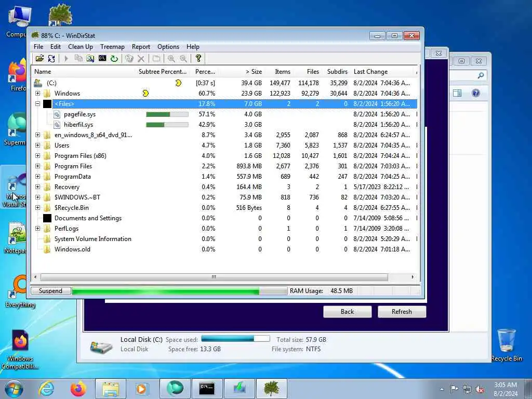Click the Zoom Out toolbar icon

coord(183,58)
